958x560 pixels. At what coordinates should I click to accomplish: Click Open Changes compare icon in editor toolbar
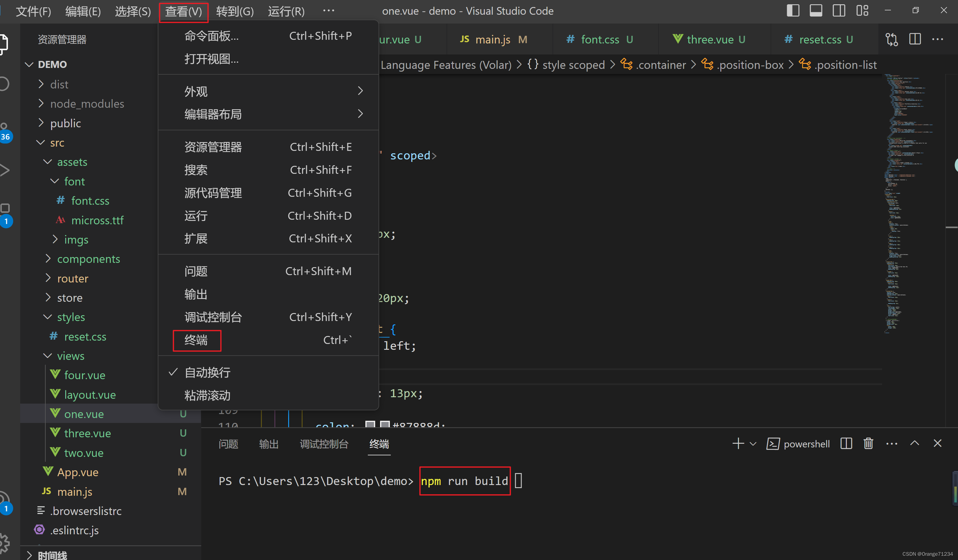click(892, 39)
